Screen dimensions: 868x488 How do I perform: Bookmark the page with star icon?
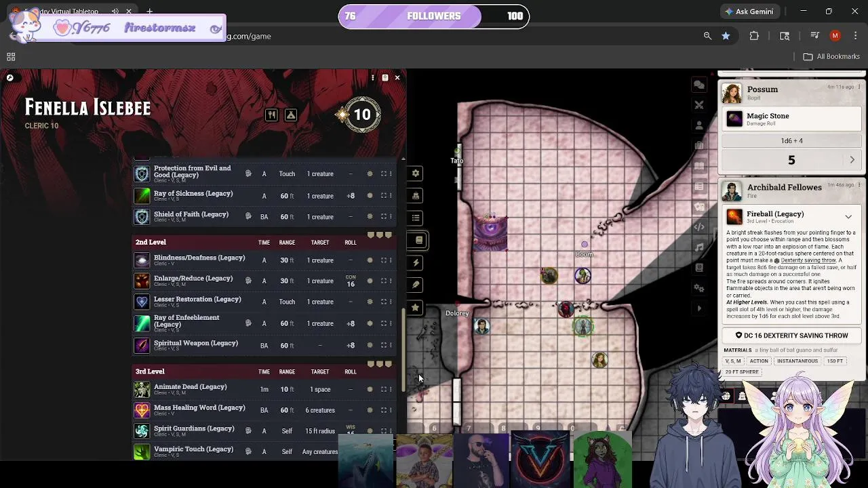tap(726, 36)
